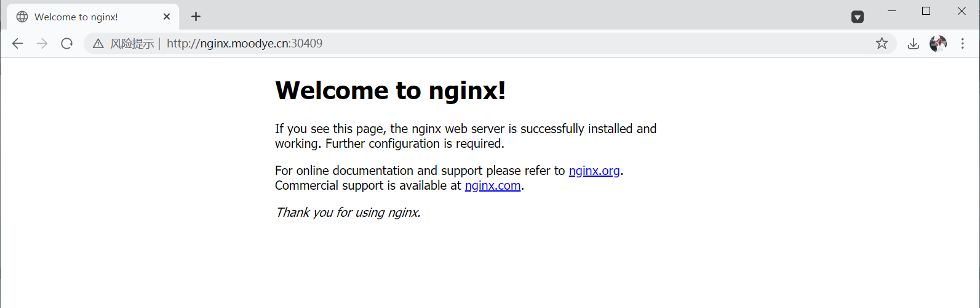Go back to the previous page
Image resolution: width=980 pixels, height=308 pixels.
[17, 43]
